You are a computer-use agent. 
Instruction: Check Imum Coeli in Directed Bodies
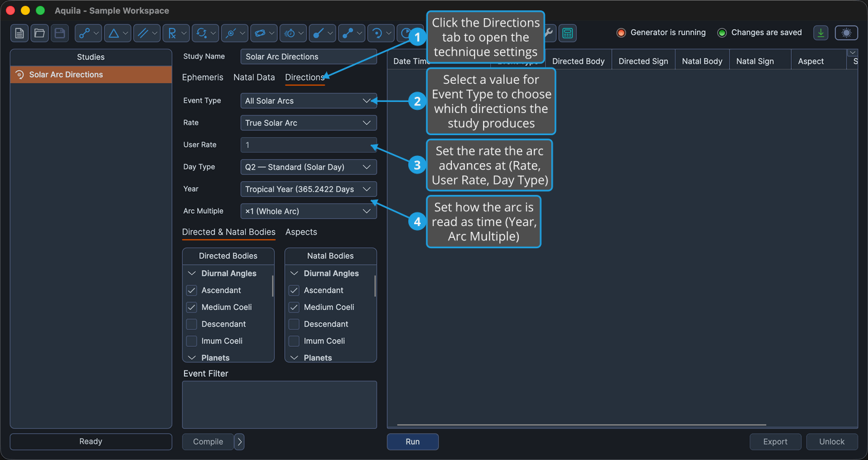pos(192,341)
